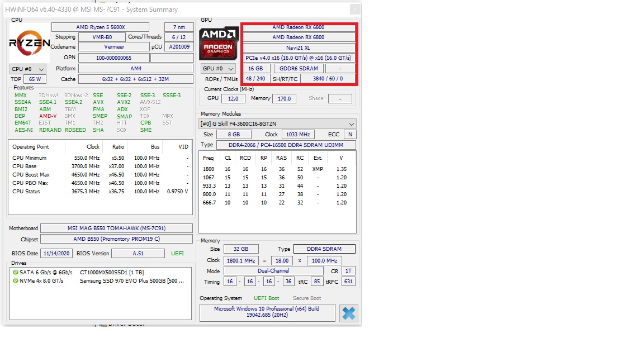The width and height of the screenshot is (644, 362).
Task: Click the UEFI Boot label
Action: (266, 298)
